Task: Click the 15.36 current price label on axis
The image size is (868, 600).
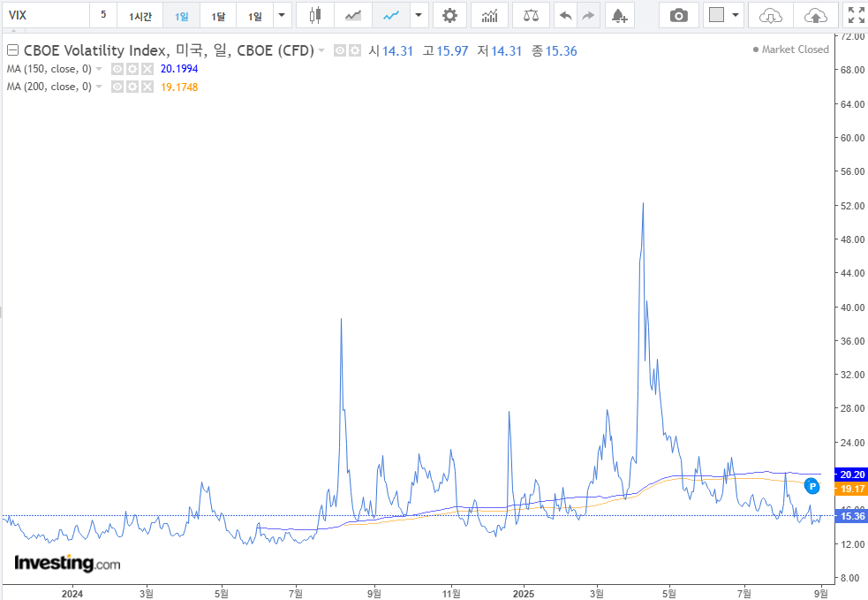Action: pyautogui.click(x=852, y=516)
